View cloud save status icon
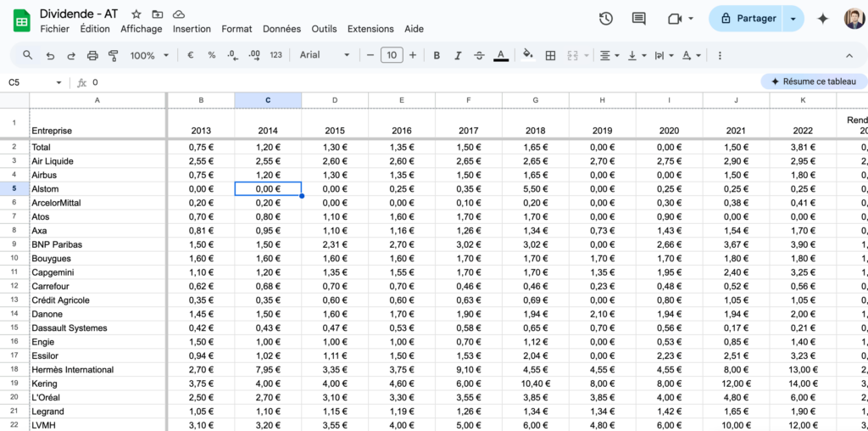Viewport: 868px width, 431px height. (178, 14)
